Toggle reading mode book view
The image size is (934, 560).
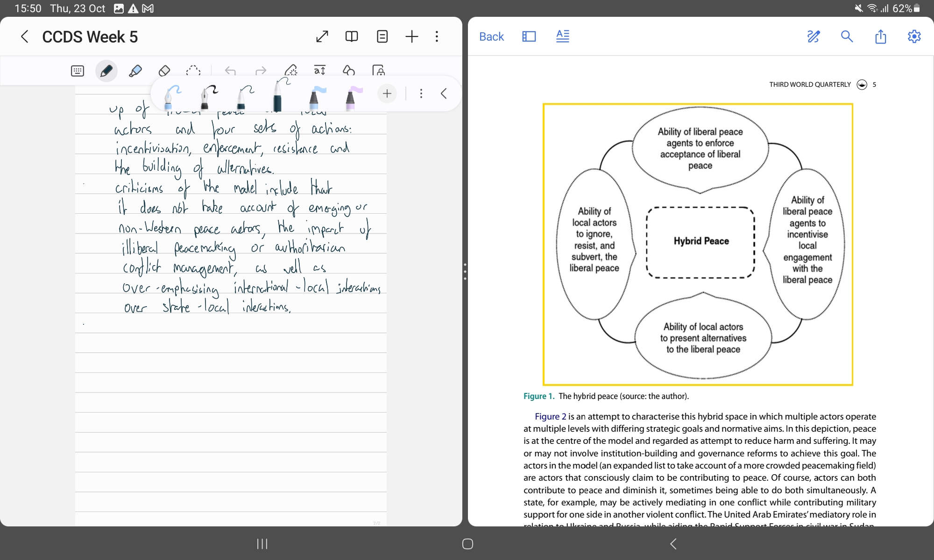[352, 36]
